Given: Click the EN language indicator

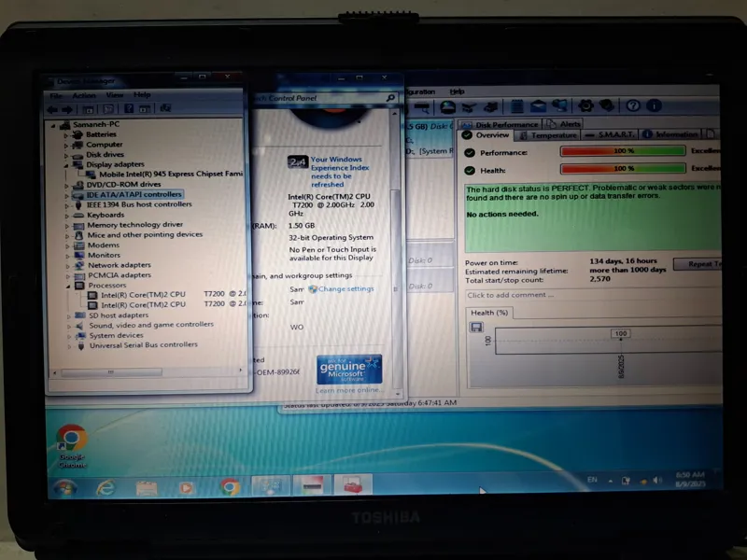Looking at the screenshot, I should (592, 480).
